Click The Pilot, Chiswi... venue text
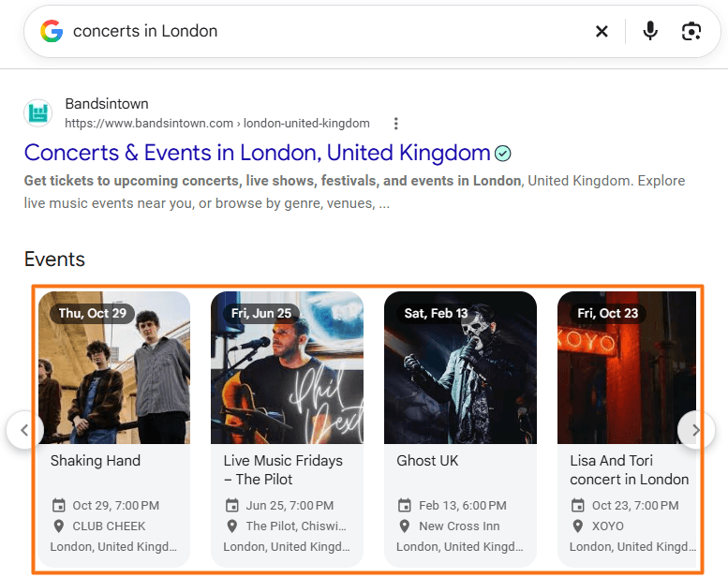 296,526
